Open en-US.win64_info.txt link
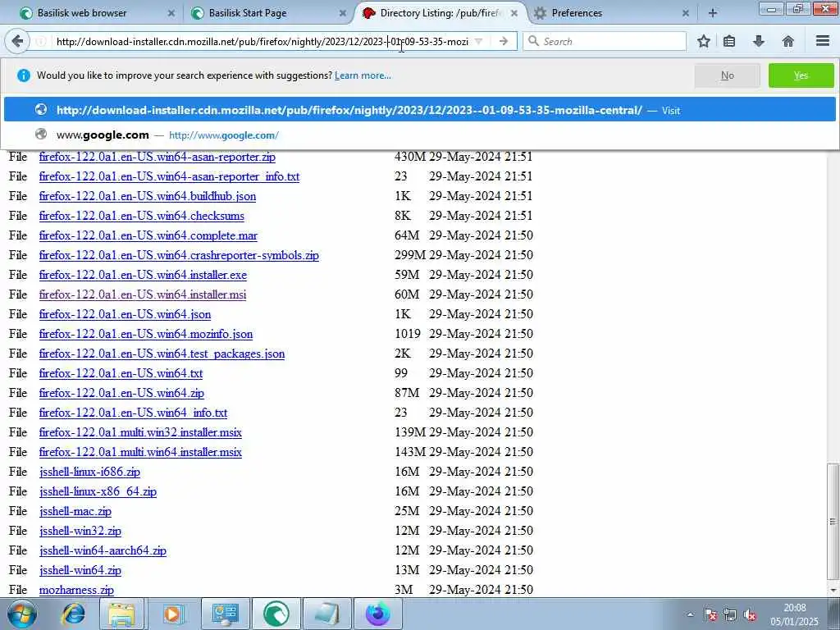840x630 pixels. (134, 413)
